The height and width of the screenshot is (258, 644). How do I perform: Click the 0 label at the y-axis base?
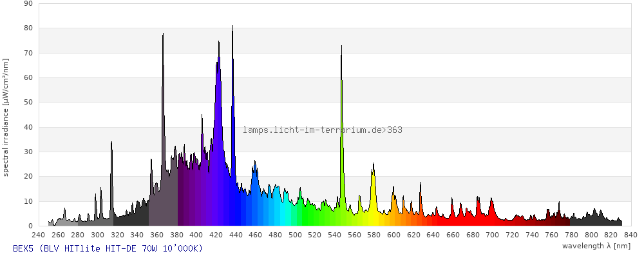coord(30,226)
